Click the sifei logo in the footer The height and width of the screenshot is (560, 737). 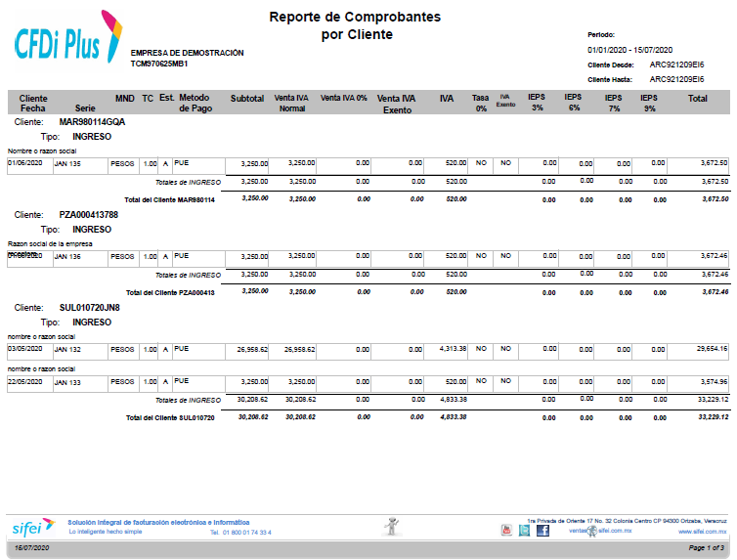(33, 528)
